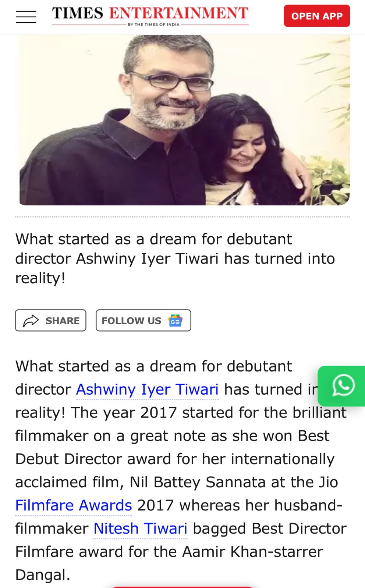The width and height of the screenshot is (365, 588).
Task: Tap the red bar peeking at page bottom
Action: 182,587
